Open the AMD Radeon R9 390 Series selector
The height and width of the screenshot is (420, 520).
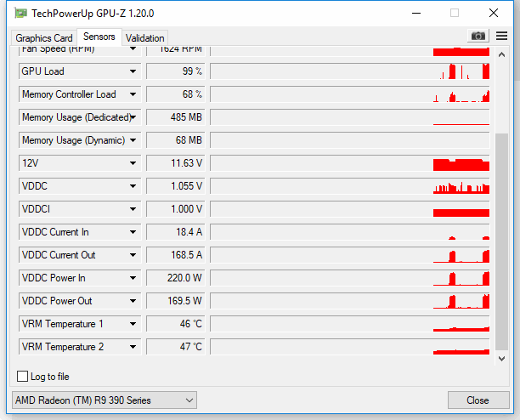point(105,400)
